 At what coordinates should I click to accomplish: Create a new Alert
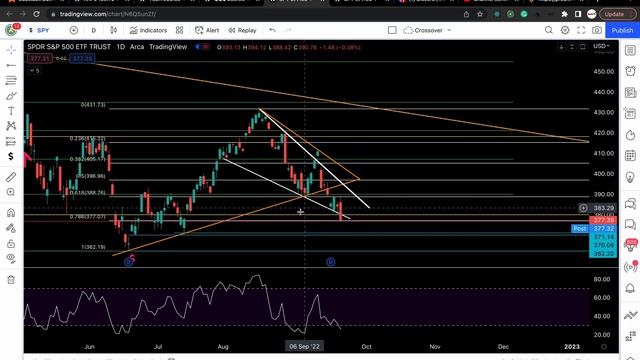point(207,30)
